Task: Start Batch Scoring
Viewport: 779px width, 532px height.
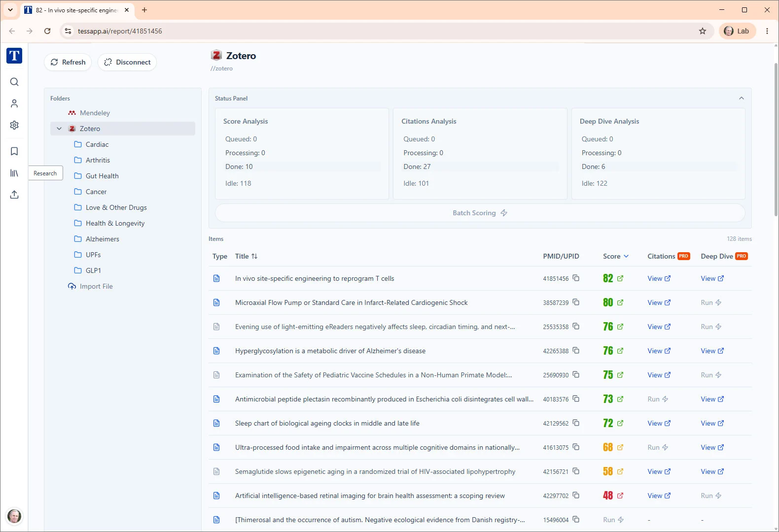Action: tap(480, 213)
